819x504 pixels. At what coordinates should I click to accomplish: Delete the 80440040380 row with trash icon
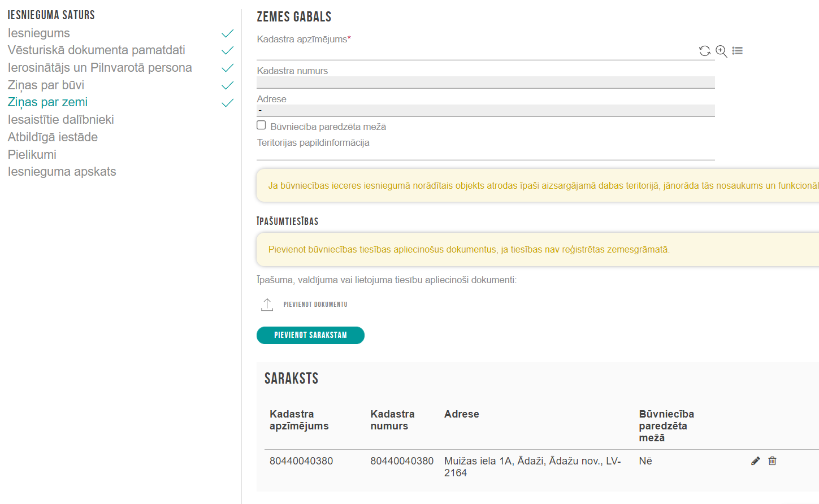point(772,461)
